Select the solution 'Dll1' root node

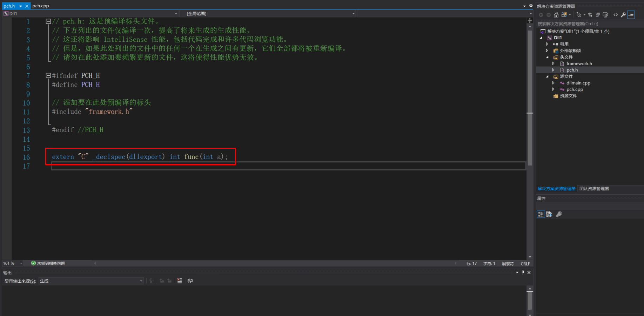[x=578, y=31]
